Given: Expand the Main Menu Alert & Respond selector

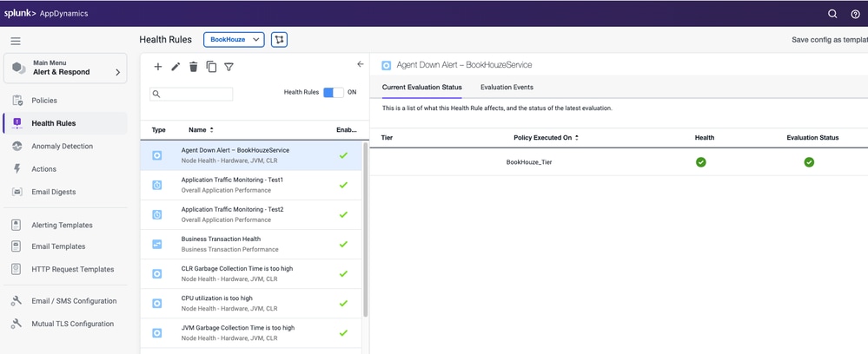Looking at the screenshot, I should click(65, 68).
